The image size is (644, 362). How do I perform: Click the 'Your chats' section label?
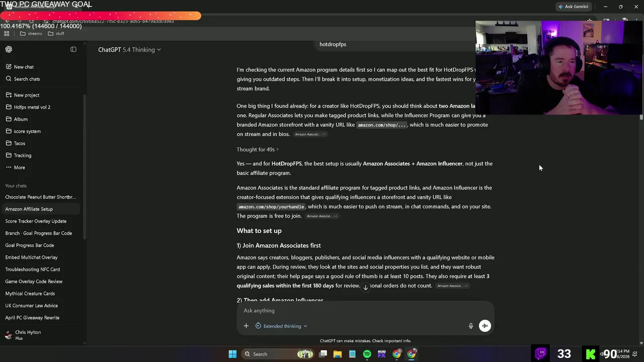[16, 186]
